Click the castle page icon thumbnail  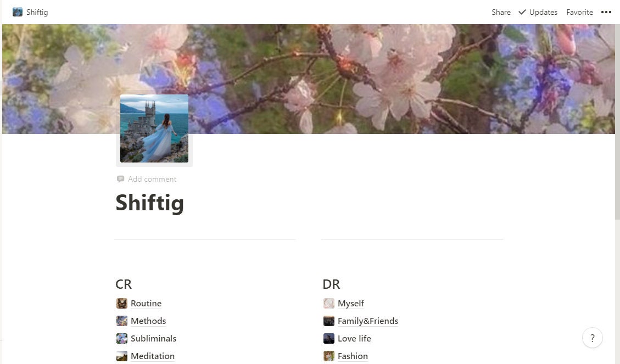(x=154, y=128)
